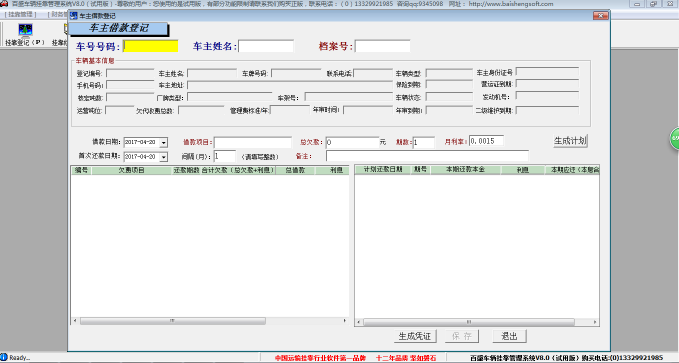Click the 车主地址 field in 车辆基本信息
Image resolution: width=679 pixels, height=363 pixels.
[290, 85]
